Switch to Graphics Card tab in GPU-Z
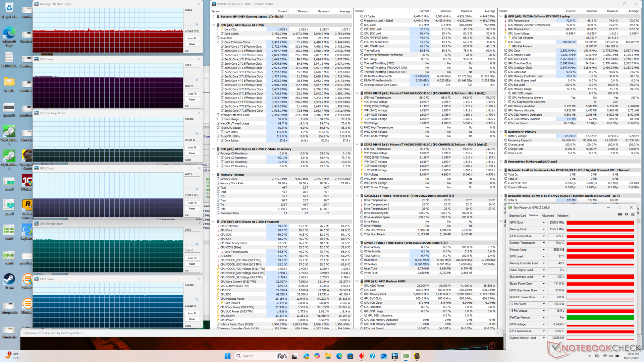 coord(517,216)
